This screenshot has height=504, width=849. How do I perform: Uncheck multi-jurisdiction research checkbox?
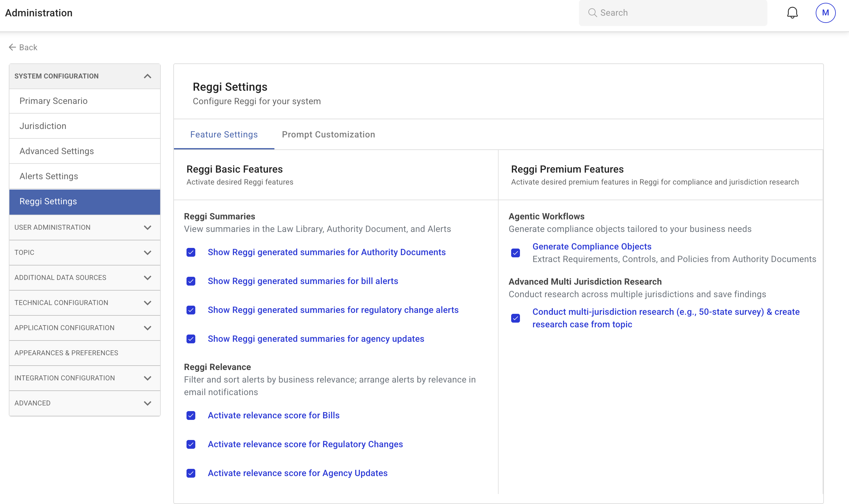(515, 318)
